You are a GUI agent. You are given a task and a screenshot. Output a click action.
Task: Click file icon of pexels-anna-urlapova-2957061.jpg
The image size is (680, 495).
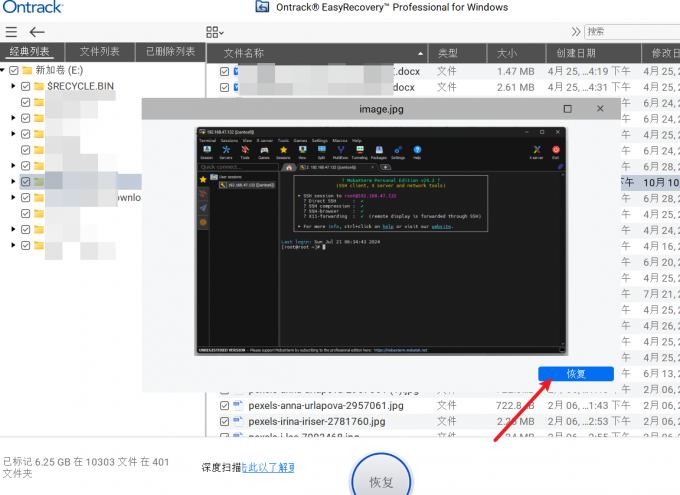pos(238,406)
